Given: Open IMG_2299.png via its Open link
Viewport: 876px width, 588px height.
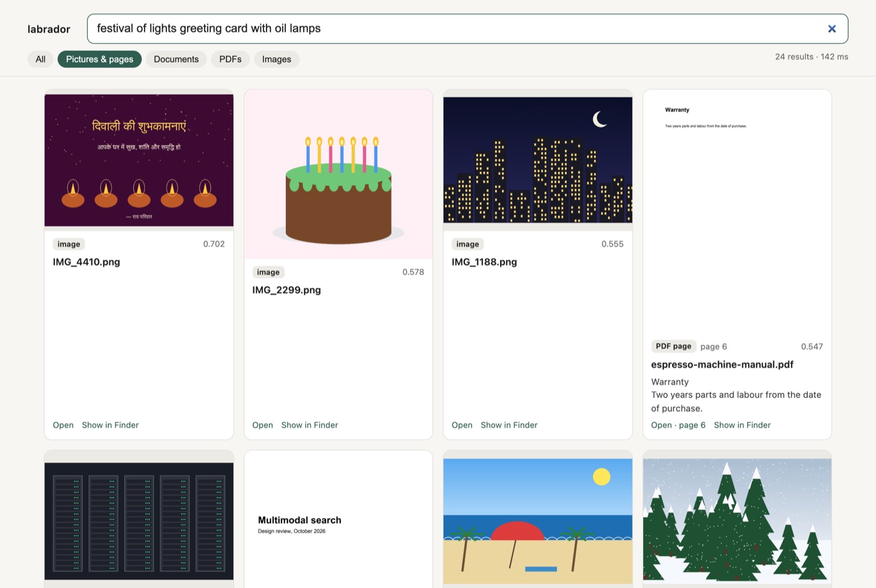Looking at the screenshot, I should click(x=263, y=425).
